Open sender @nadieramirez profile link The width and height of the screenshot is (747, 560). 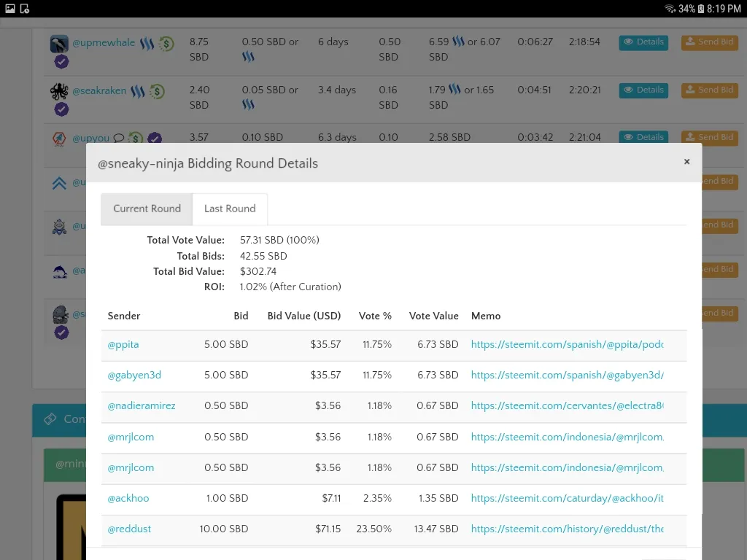(x=142, y=405)
